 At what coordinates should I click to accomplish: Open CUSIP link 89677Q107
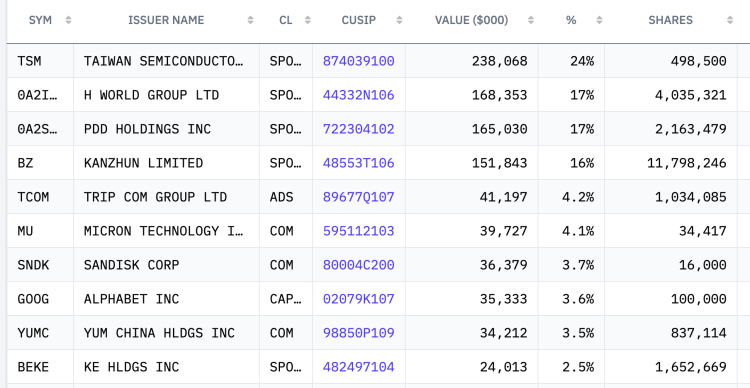pyautogui.click(x=359, y=197)
